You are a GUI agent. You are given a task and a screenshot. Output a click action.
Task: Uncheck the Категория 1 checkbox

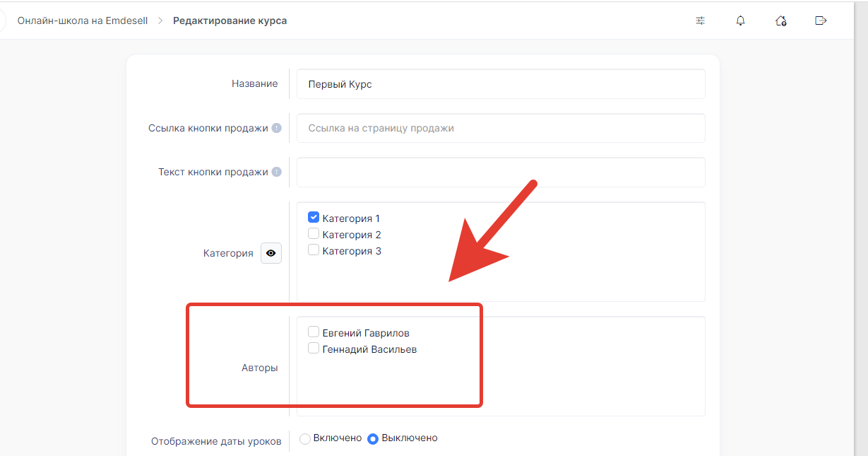point(314,218)
